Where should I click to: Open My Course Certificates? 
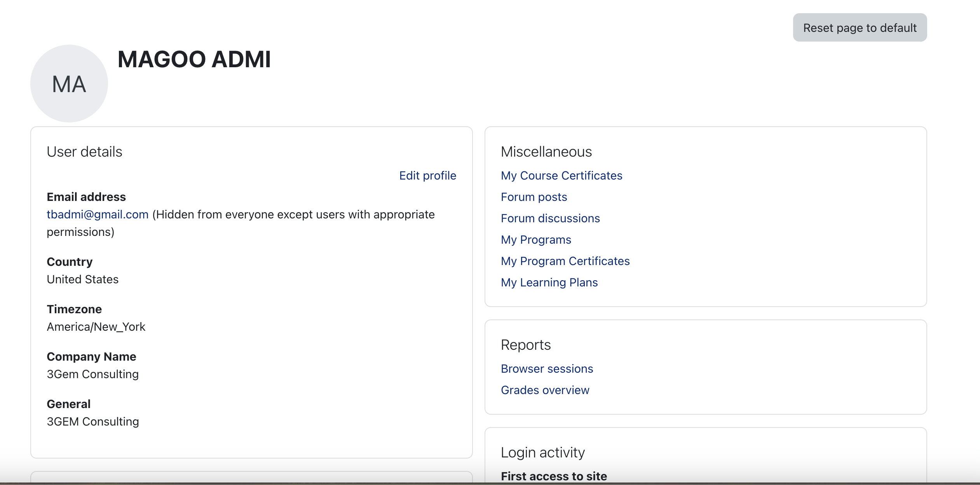(561, 176)
